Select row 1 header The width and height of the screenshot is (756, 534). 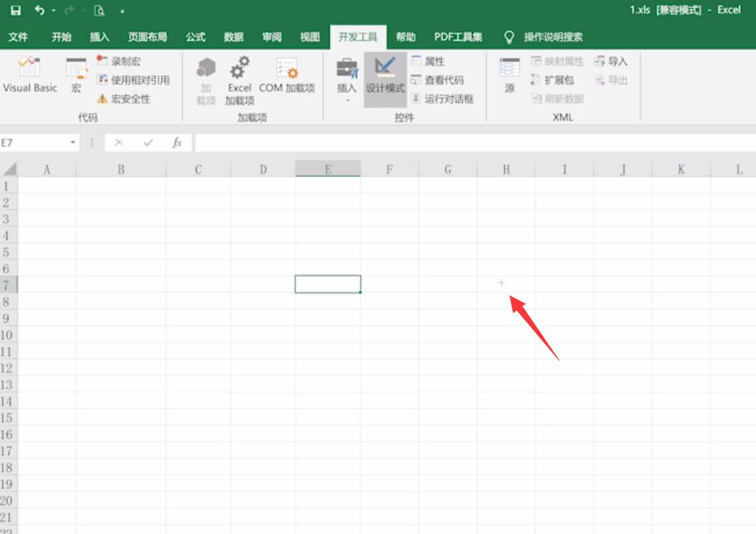tap(9, 186)
